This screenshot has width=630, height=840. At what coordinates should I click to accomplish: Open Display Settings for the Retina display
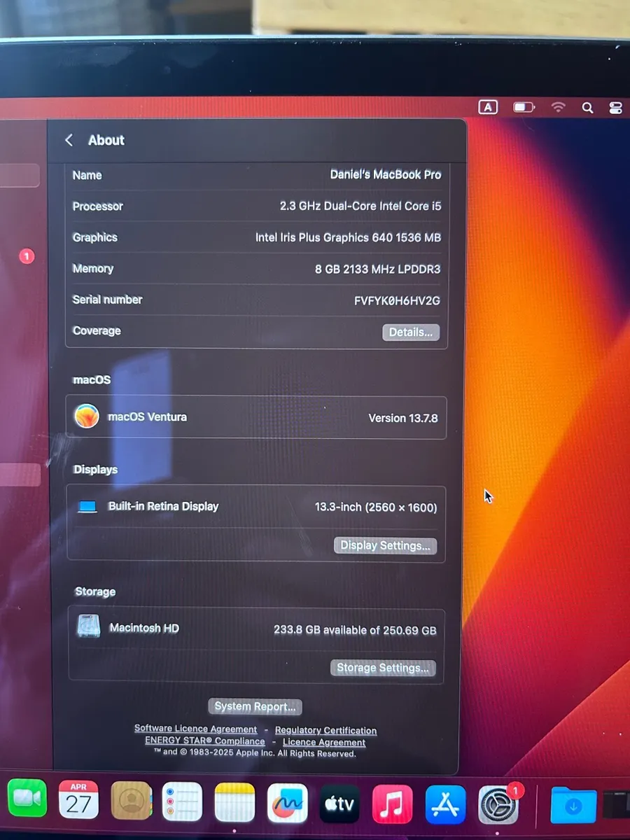[385, 545]
